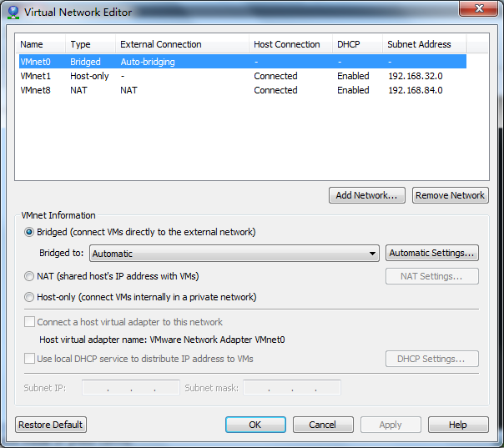Click the Host virtual adapter name text
Screen dimensions: 504x448
pyautogui.click(x=162, y=340)
